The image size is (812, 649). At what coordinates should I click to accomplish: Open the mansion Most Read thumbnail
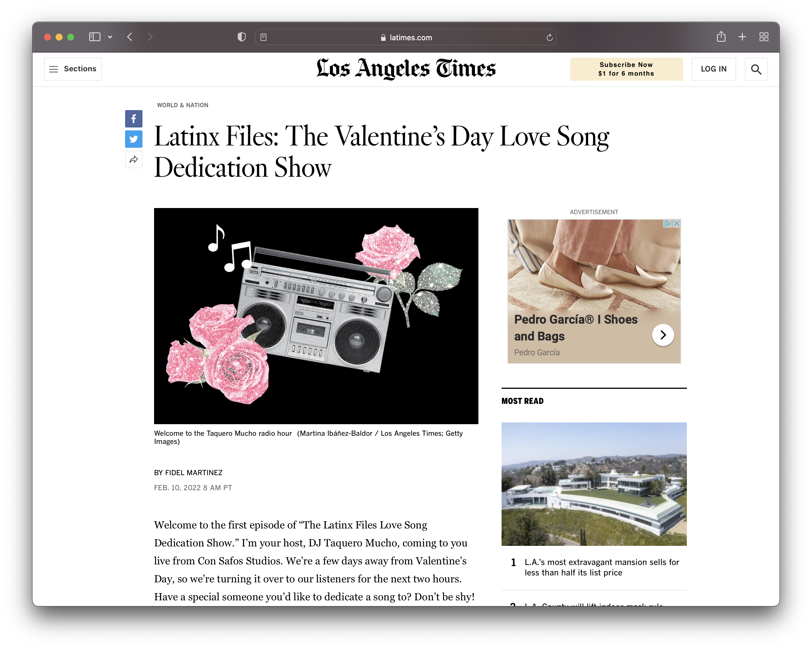click(x=594, y=484)
